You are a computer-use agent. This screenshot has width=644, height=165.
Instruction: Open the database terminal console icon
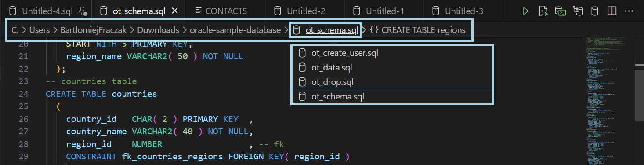tap(560, 11)
